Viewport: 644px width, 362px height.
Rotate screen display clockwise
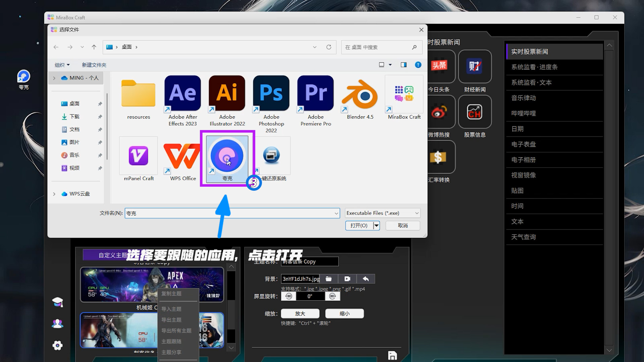[332, 296]
